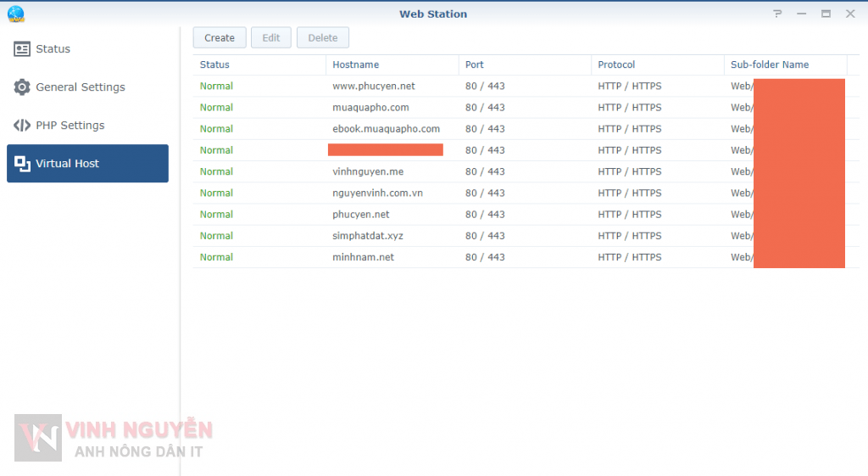The height and width of the screenshot is (476, 868).
Task: Sort by Port column header
Action: coord(474,64)
